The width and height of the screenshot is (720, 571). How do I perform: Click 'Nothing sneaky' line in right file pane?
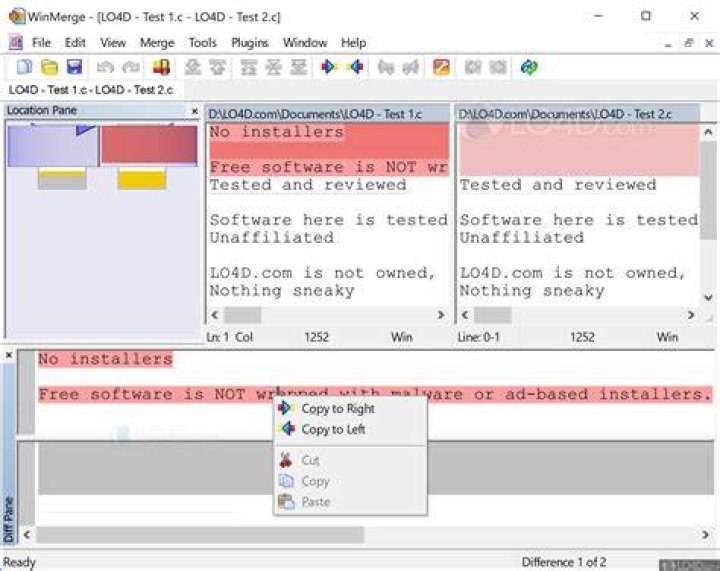pyautogui.click(x=532, y=291)
